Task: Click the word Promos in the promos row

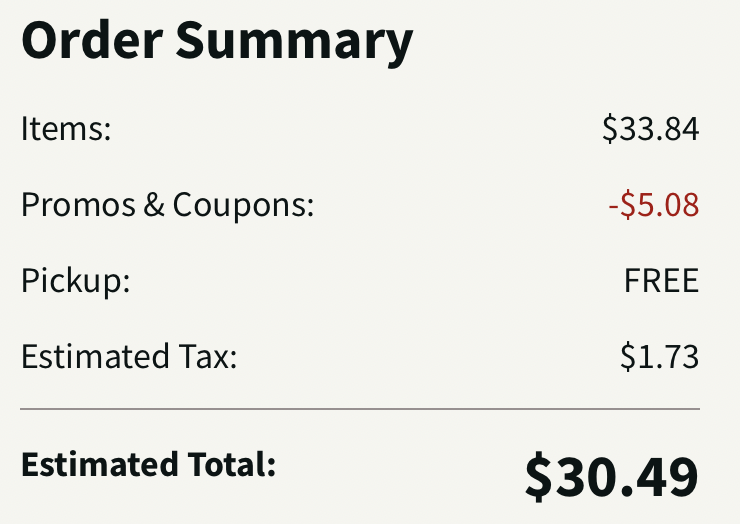Action: click(77, 205)
